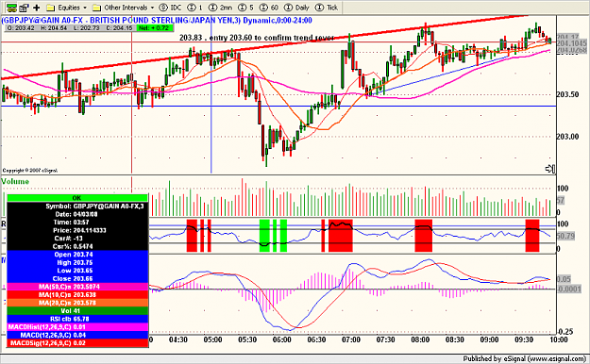Click the Published by eSignal link text
The width and height of the screenshot is (590, 364).
click(x=524, y=358)
